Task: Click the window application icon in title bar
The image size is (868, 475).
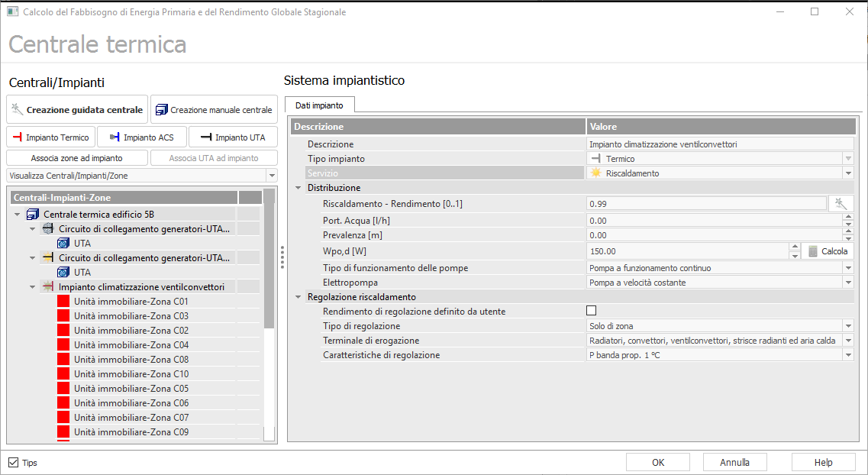Action: (12, 11)
